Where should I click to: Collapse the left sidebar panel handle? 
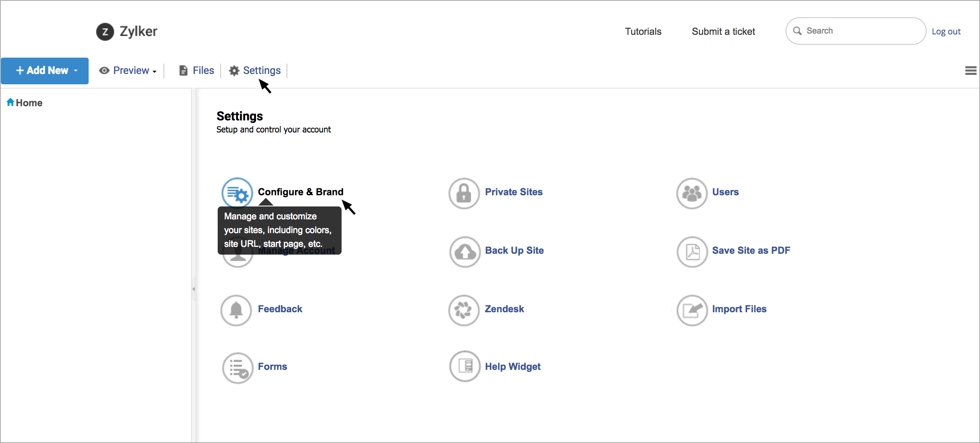tap(194, 289)
